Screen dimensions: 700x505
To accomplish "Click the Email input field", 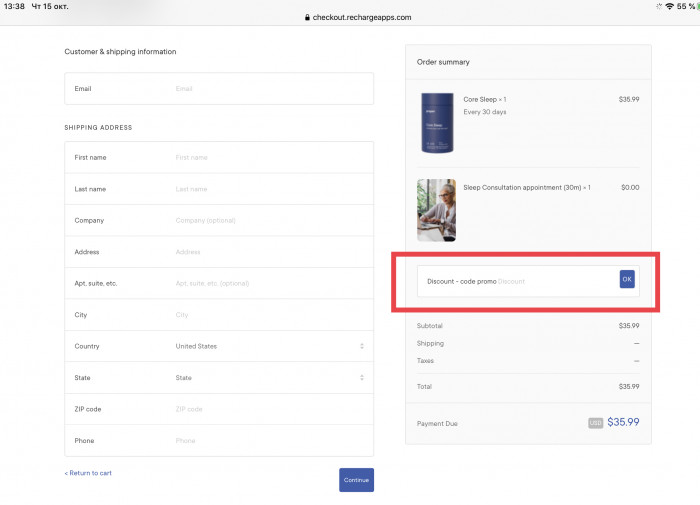I will (x=219, y=89).
